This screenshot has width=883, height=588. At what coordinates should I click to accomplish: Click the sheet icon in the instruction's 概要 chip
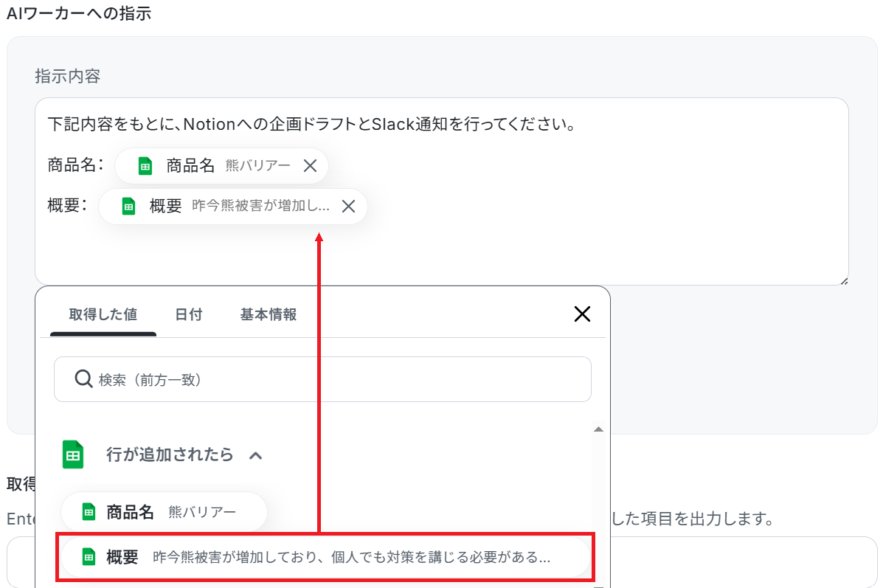(x=128, y=206)
